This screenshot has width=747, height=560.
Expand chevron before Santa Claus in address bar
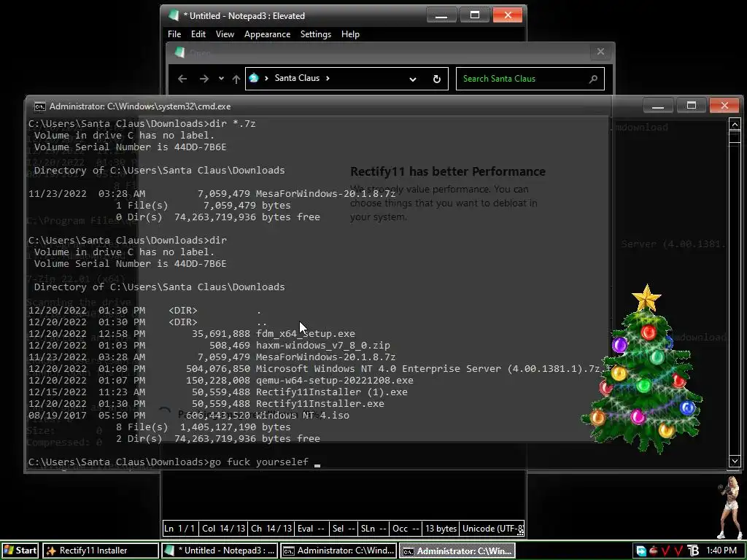pos(266,78)
